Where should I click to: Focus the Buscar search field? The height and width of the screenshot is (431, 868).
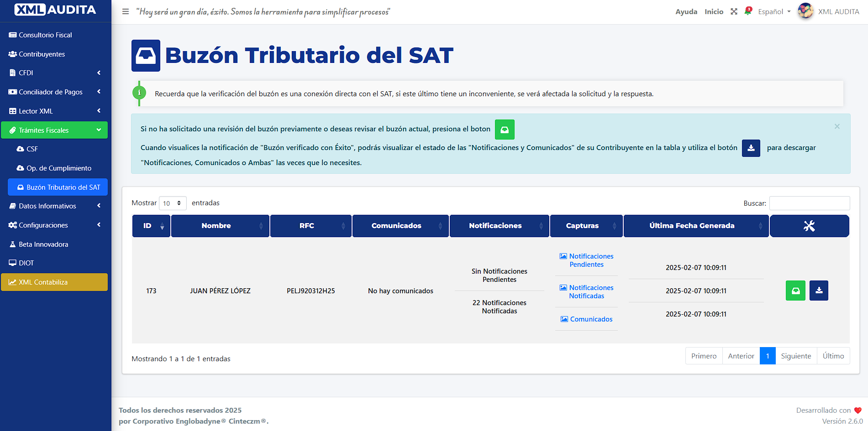coord(810,203)
